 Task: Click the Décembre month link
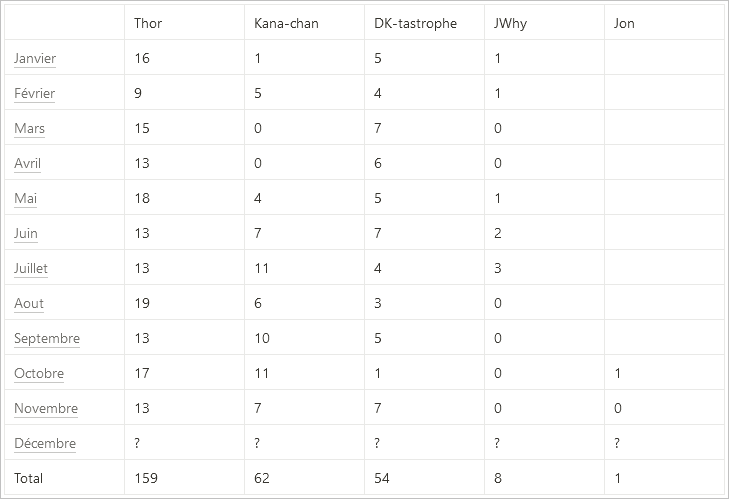tap(45, 443)
